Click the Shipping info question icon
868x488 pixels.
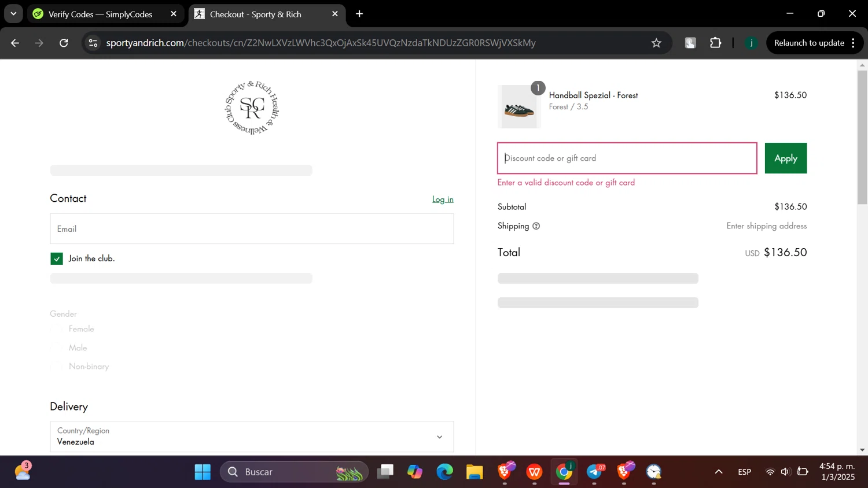pos(536,226)
